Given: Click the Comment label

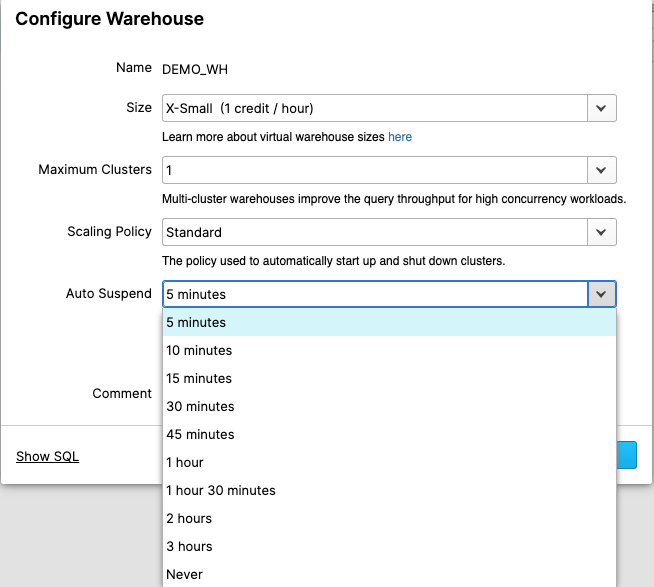Looking at the screenshot, I should click(122, 393).
